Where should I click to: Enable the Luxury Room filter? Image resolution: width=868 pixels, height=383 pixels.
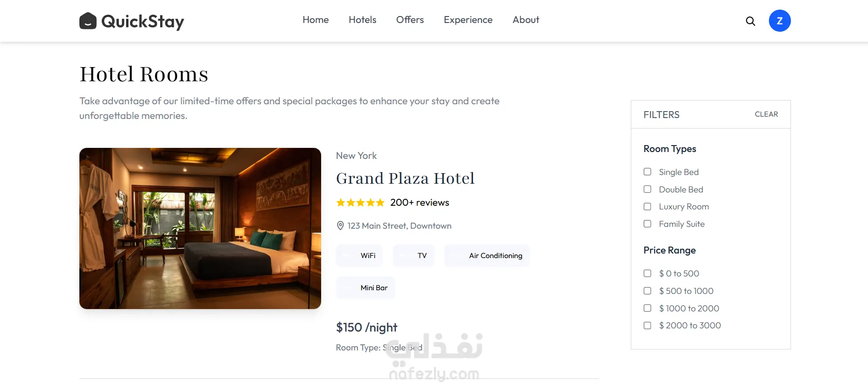pos(647,207)
